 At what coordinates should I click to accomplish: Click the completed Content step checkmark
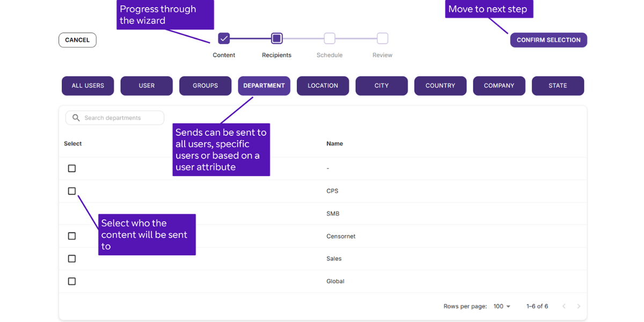[x=224, y=38]
